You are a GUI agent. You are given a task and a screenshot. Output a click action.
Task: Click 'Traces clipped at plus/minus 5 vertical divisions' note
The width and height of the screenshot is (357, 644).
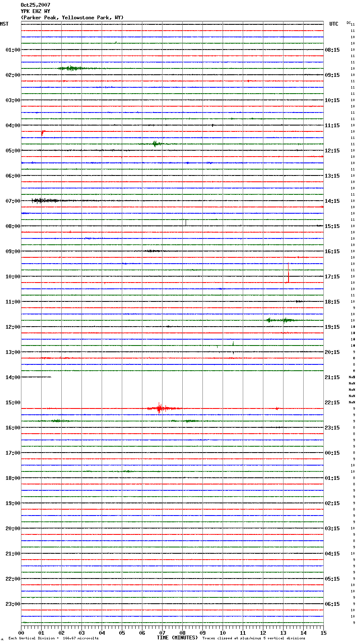tap(254, 638)
